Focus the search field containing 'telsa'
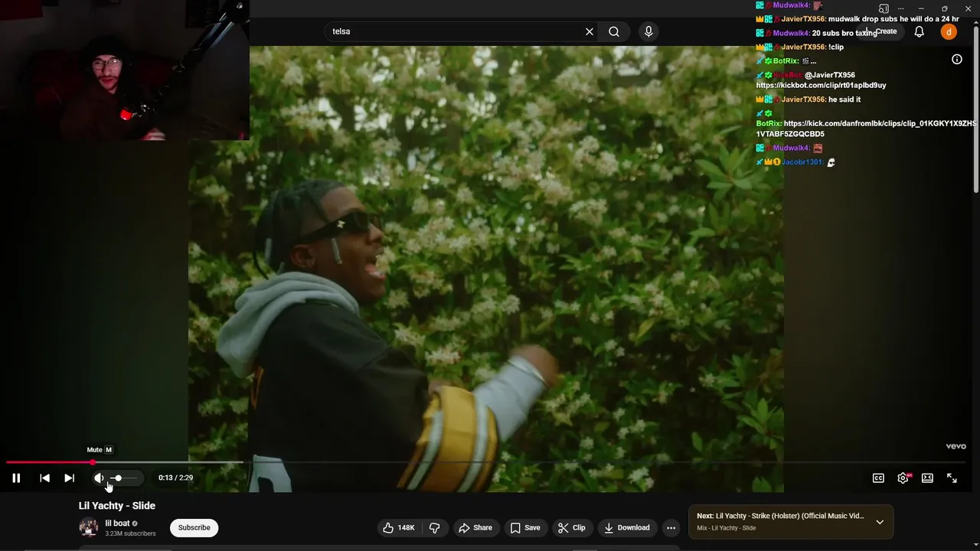Viewport: 980px width, 551px height. [x=456, y=31]
